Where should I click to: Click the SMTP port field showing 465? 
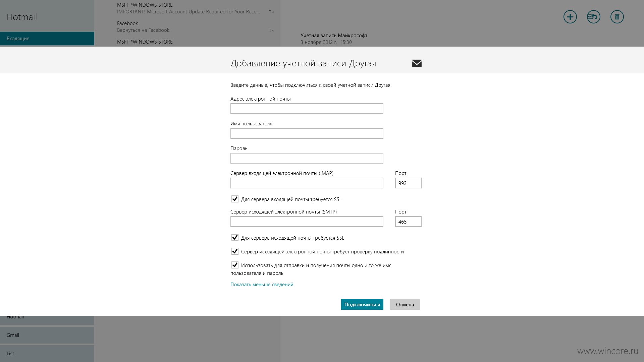click(x=408, y=222)
